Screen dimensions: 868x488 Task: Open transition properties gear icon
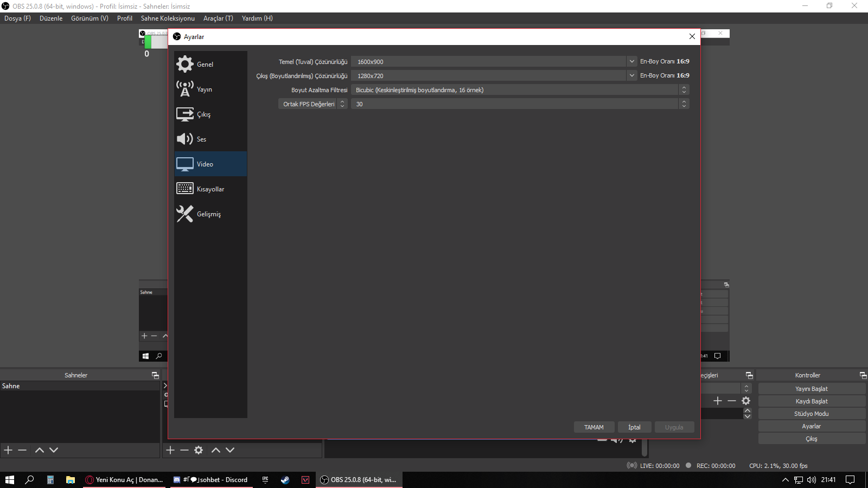[x=746, y=401]
